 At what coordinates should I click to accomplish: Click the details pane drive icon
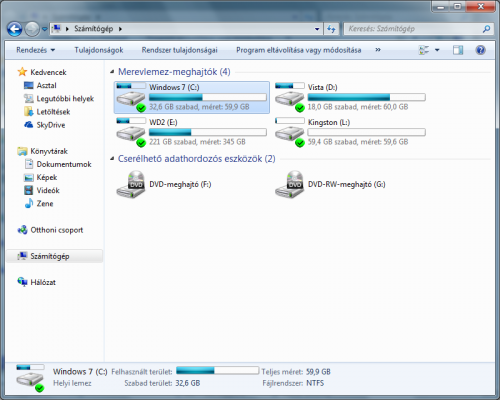point(30,378)
